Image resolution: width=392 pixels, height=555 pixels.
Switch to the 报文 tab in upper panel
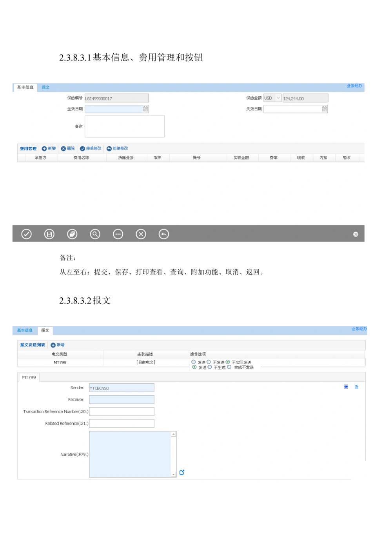pos(45,87)
